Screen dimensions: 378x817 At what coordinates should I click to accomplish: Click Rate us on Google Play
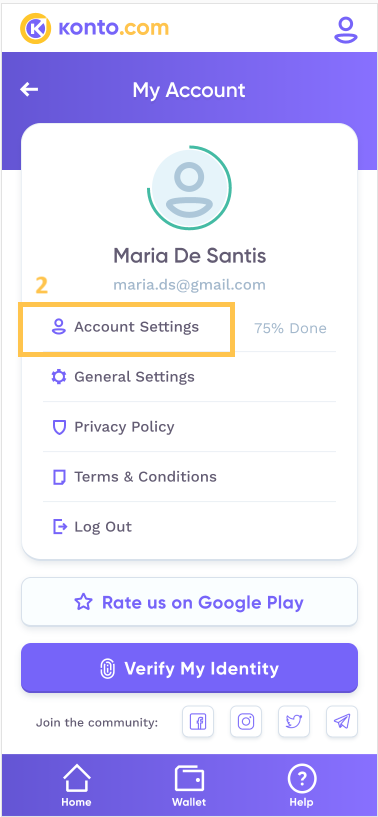[x=189, y=602]
